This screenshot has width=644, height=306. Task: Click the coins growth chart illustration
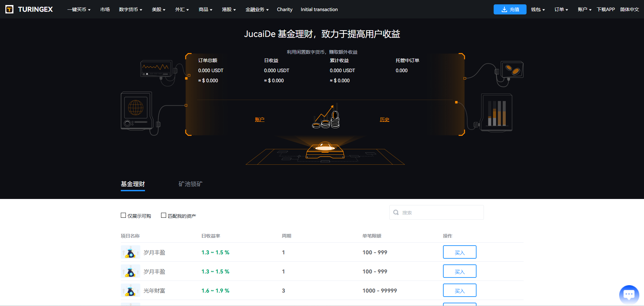click(x=326, y=116)
